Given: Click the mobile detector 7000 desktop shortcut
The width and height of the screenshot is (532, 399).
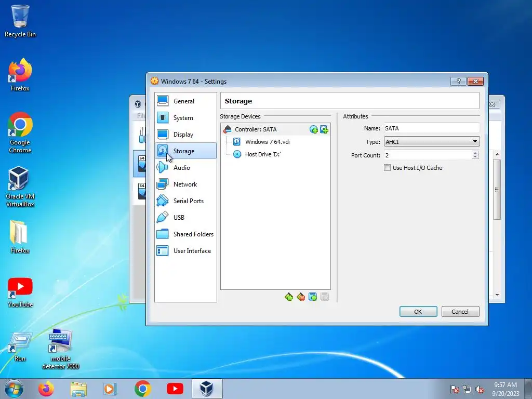Looking at the screenshot, I should (60, 349).
